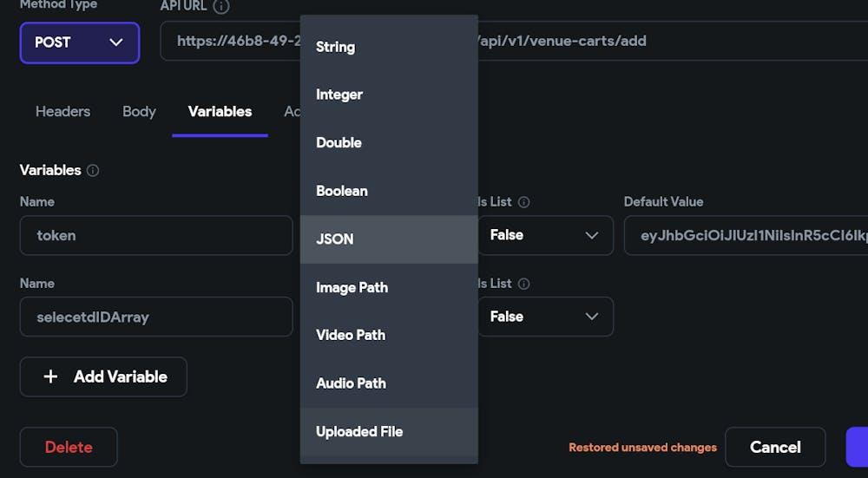868x478 pixels.
Task: Choose String from the type list
Action: click(389, 47)
